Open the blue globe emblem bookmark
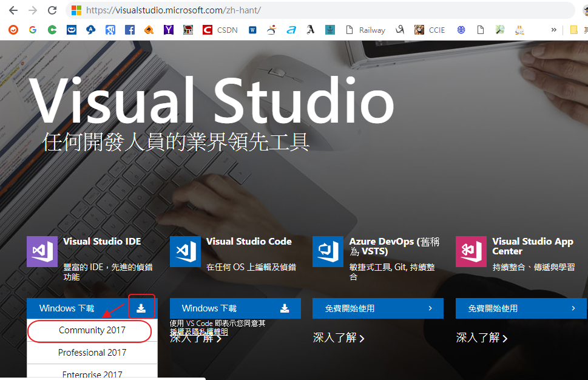Image resolution: width=588 pixels, height=380 pixels. coord(461,30)
